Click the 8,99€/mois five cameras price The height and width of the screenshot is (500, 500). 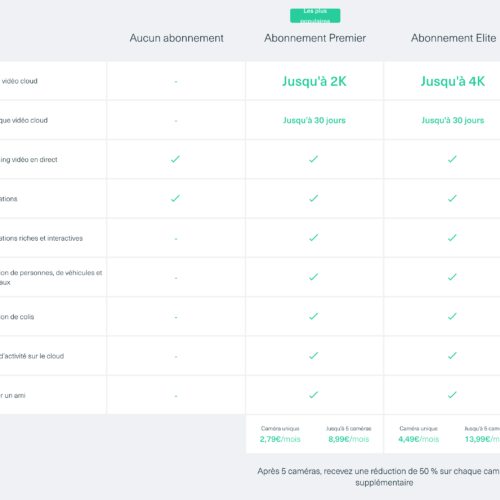point(349,439)
